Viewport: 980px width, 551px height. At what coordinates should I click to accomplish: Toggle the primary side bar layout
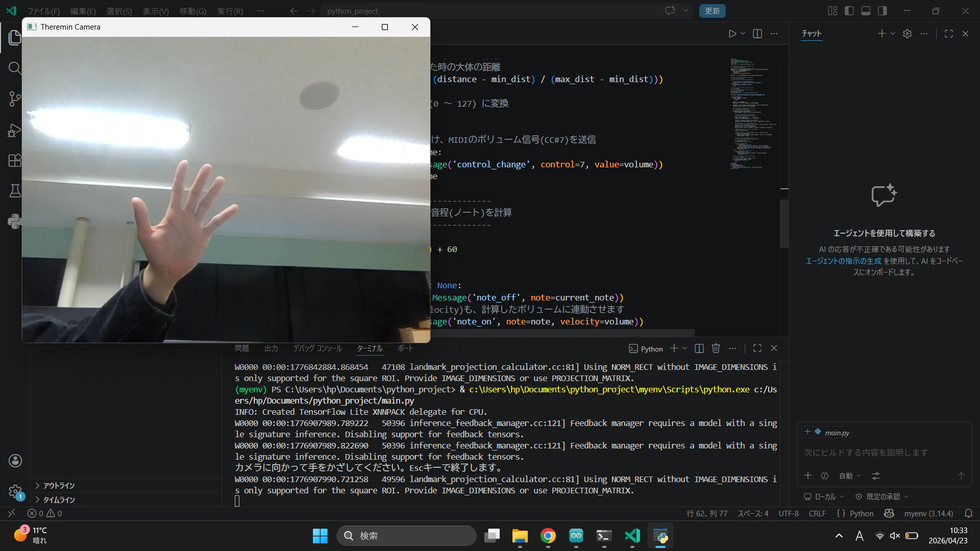click(x=849, y=11)
